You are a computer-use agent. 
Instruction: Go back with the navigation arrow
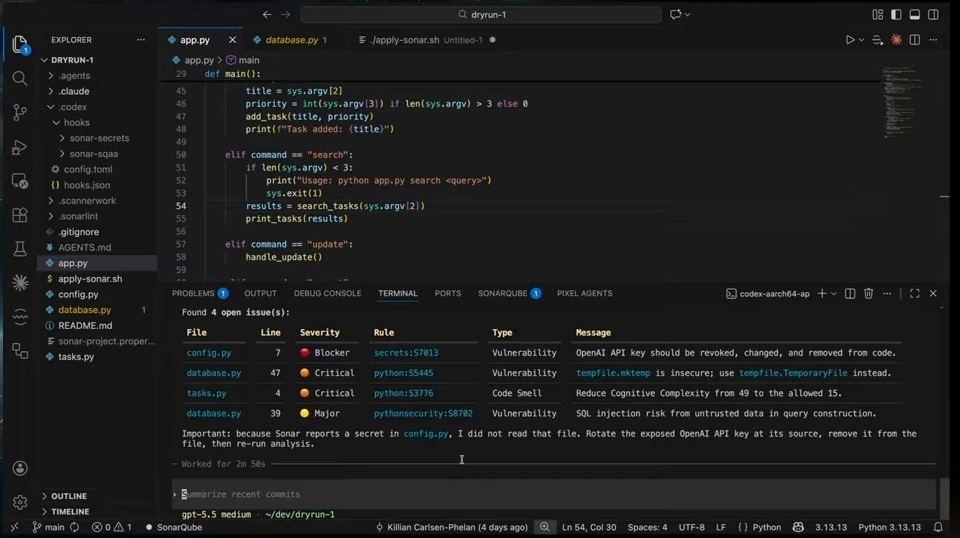coord(267,14)
